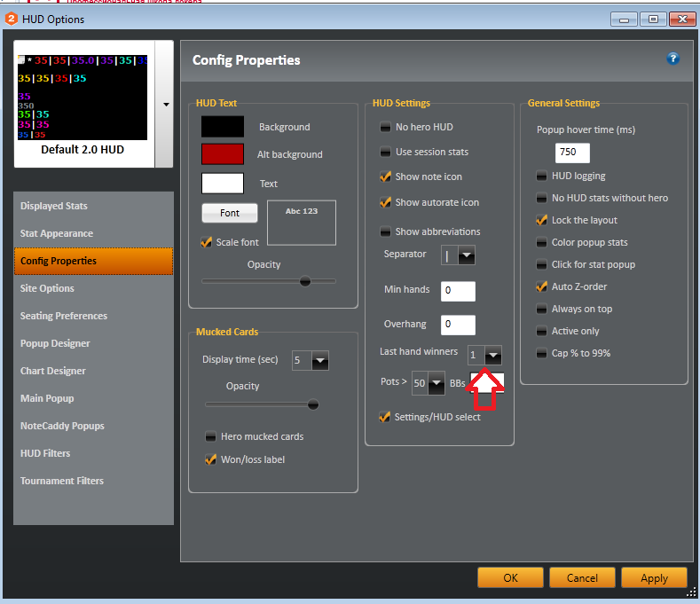Click the HUD Options app logo icon

point(11,20)
